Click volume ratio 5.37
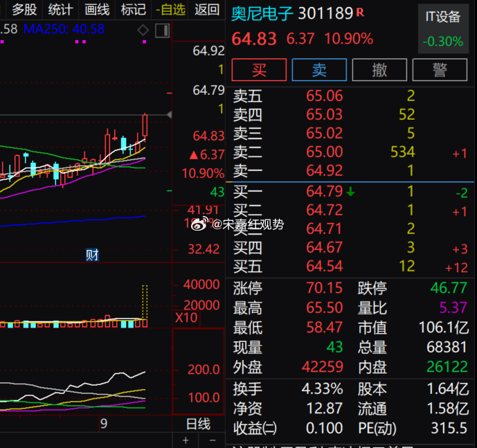 [x=453, y=307]
